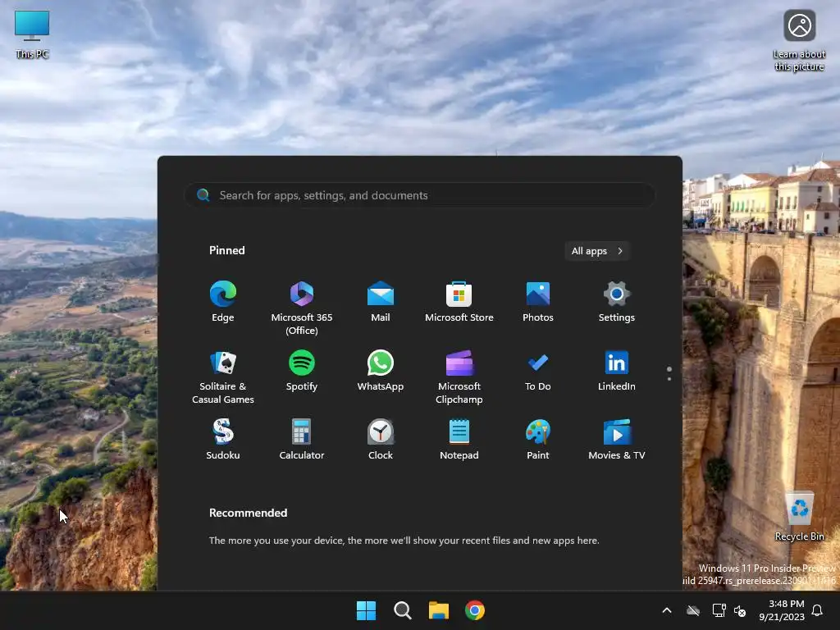Launch Notepad from pinned apps
Screen dimensions: 840x630
(x=459, y=440)
